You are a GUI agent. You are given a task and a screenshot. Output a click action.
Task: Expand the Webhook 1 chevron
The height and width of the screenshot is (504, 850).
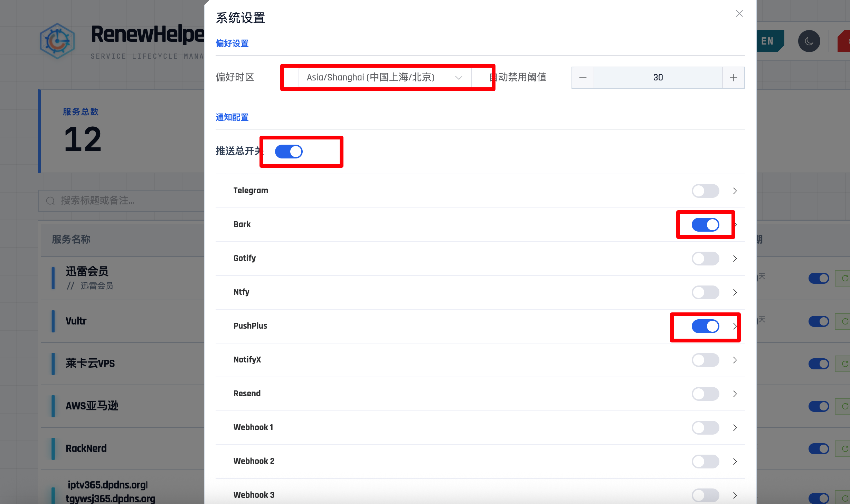point(735,428)
